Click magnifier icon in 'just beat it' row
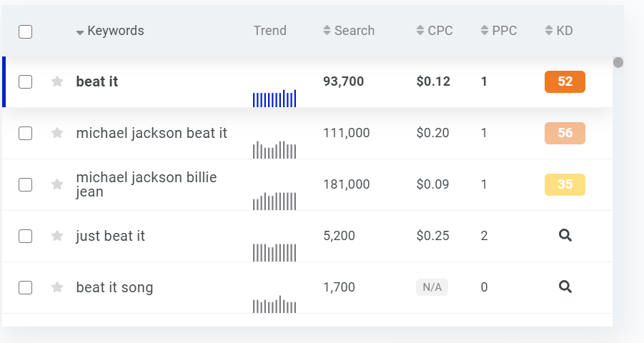This screenshot has width=644, height=343. point(565,235)
